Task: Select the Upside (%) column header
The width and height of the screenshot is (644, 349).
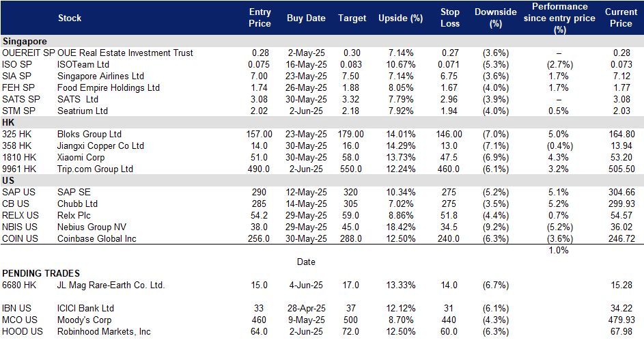Action: 400,18
